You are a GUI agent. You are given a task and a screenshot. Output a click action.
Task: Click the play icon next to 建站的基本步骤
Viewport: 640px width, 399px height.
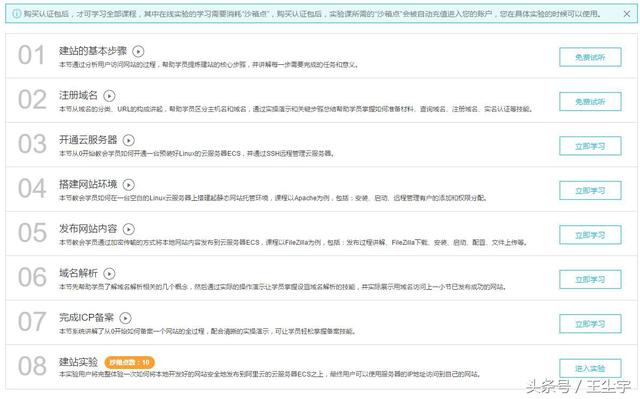(138, 51)
